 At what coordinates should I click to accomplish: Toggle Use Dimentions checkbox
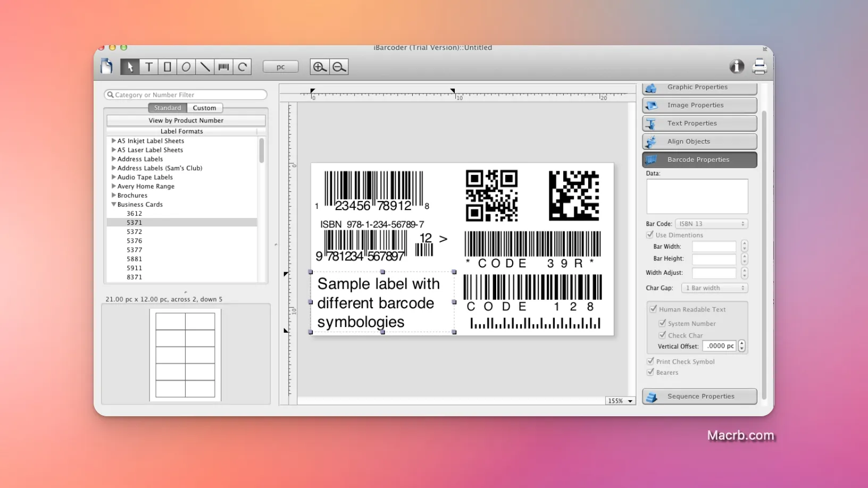pos(650,234)
